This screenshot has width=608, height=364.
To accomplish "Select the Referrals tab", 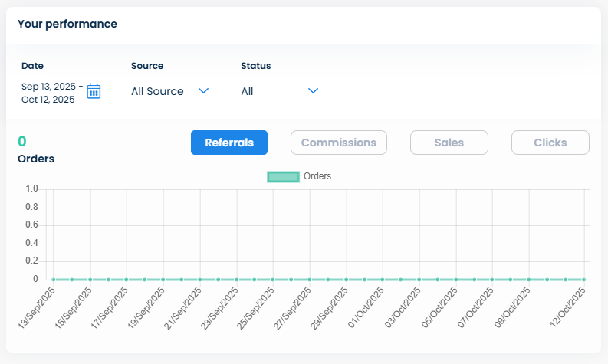I will (228, 143).
